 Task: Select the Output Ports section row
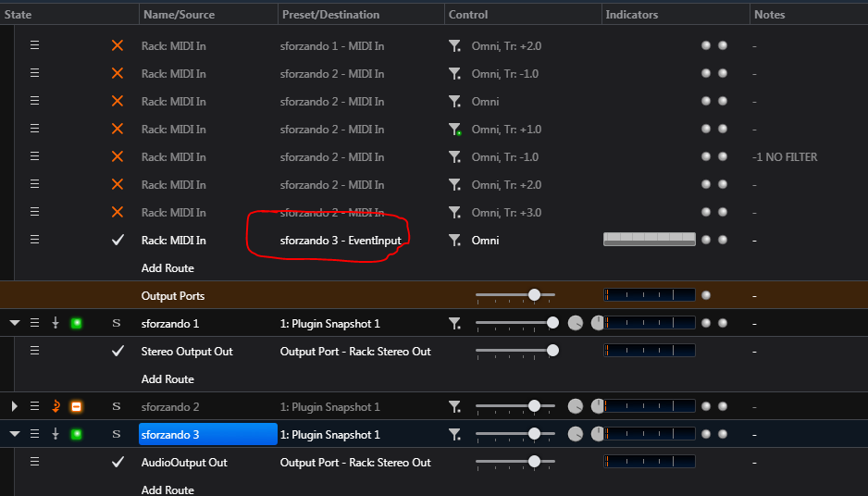point(434,295)
